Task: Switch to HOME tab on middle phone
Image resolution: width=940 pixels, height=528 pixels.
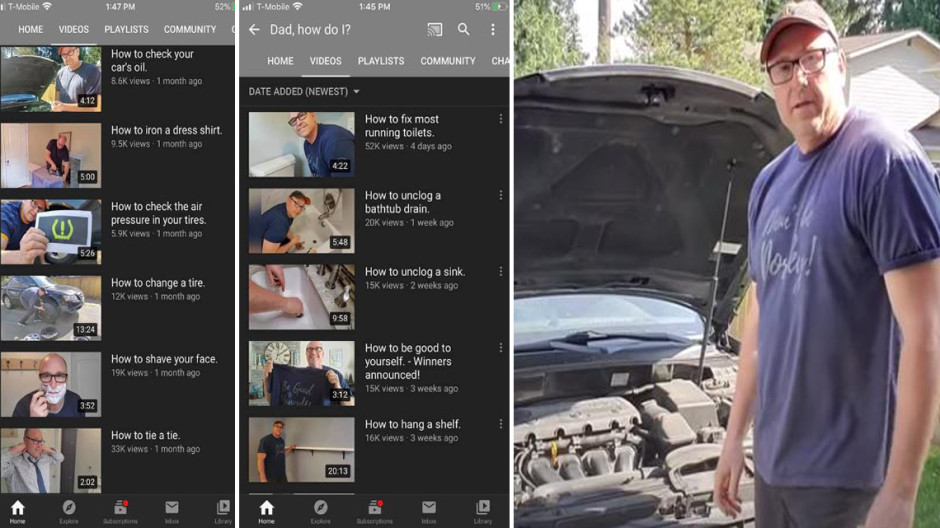Action: pyautogui.click(x=281, y=61)
